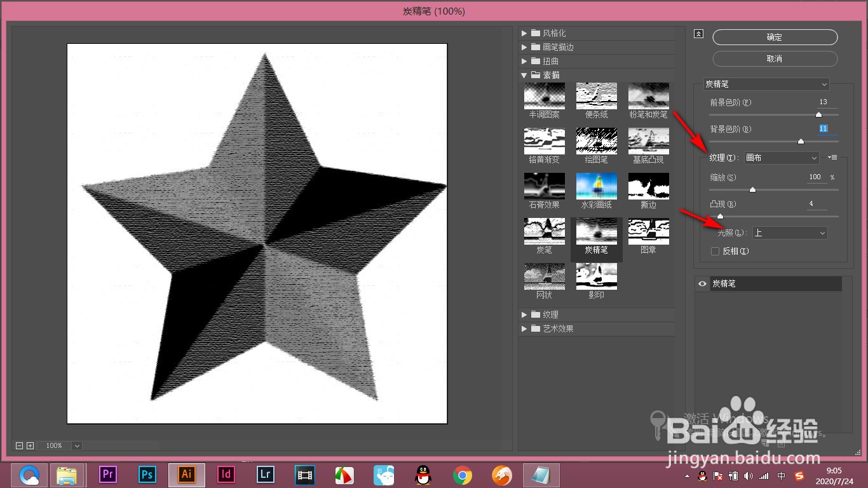Viewport: 868px width, 488px height.
Task: Open the network signal tray icon
Action: pyautogui.click(x=764, y=475)
